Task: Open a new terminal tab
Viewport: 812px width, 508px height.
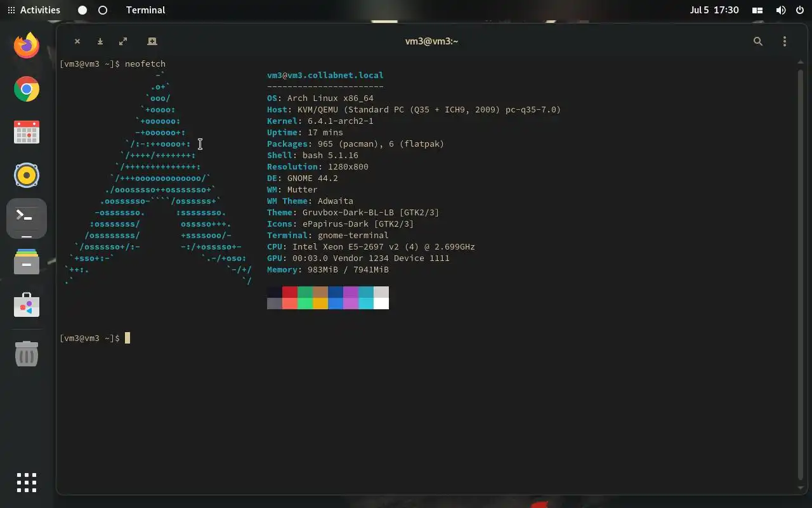Action: point(152,41)
